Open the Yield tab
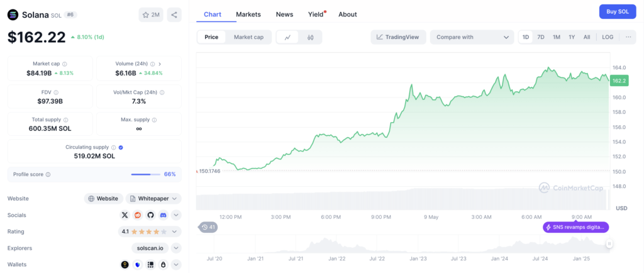This screenshot has height=273, width=644. click(x=316, y=14)
